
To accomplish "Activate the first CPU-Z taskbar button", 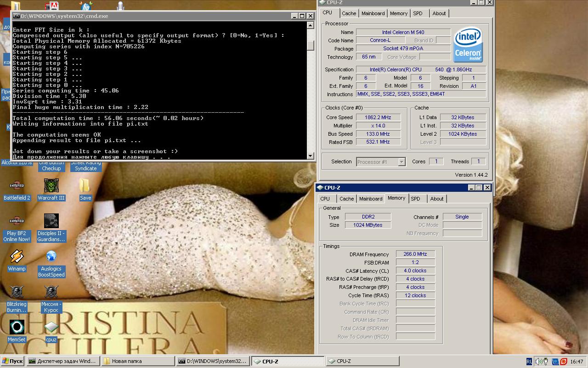I will [x=288, y=362].
